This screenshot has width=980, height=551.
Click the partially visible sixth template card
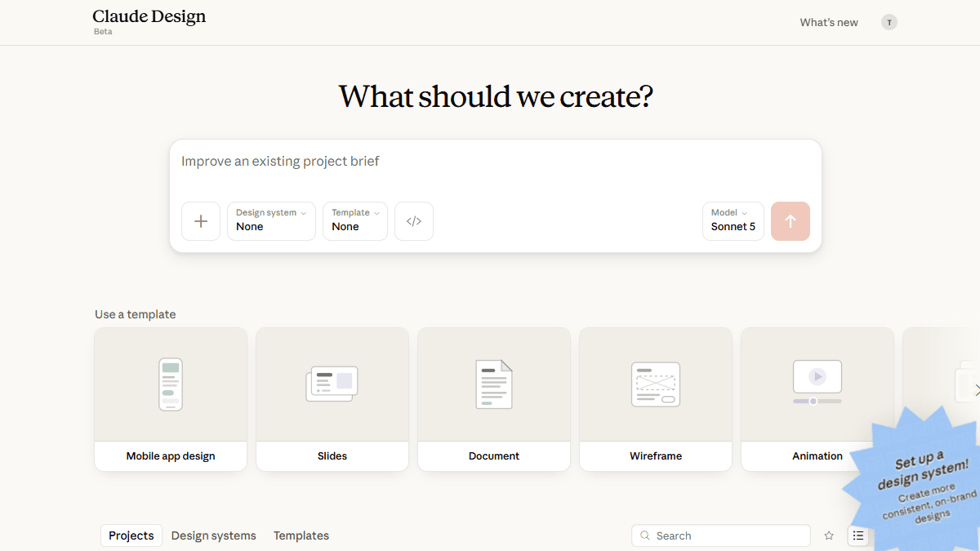pos(942,384)
